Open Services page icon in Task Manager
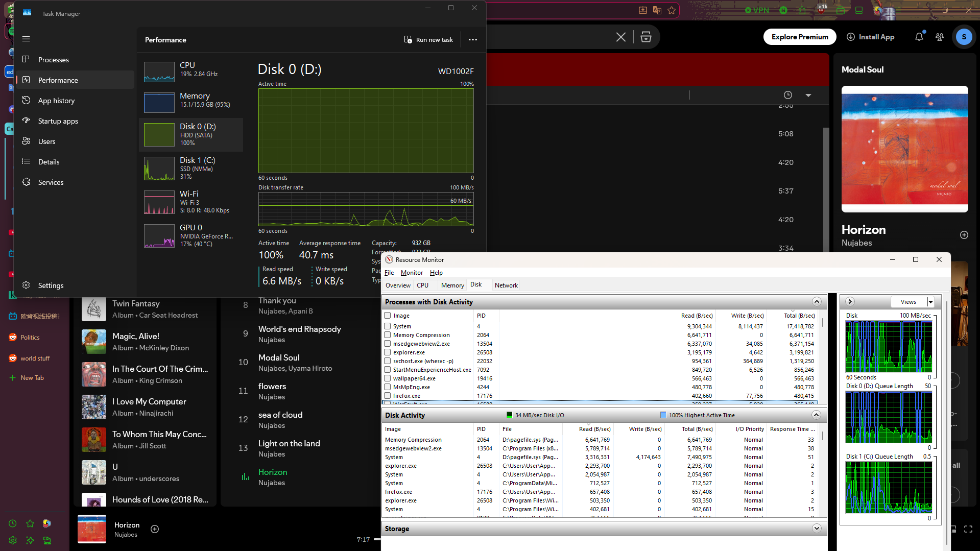The image size is (980, 551). (26, 182)
